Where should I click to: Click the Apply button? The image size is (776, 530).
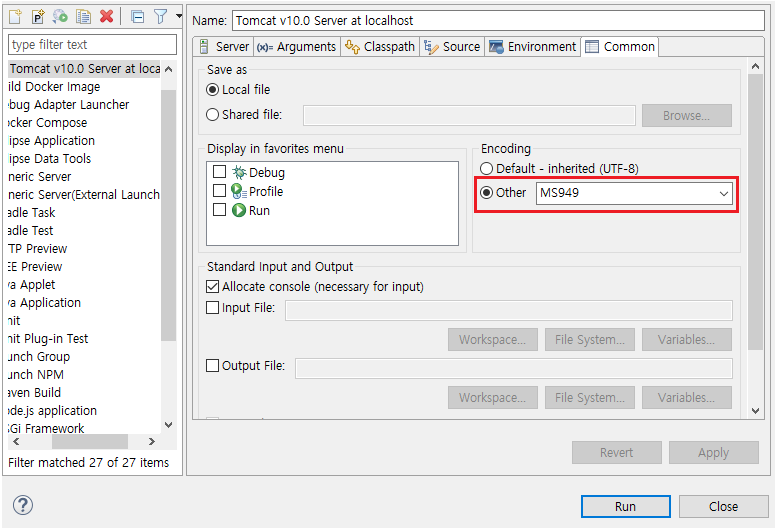tap(714, 453)
